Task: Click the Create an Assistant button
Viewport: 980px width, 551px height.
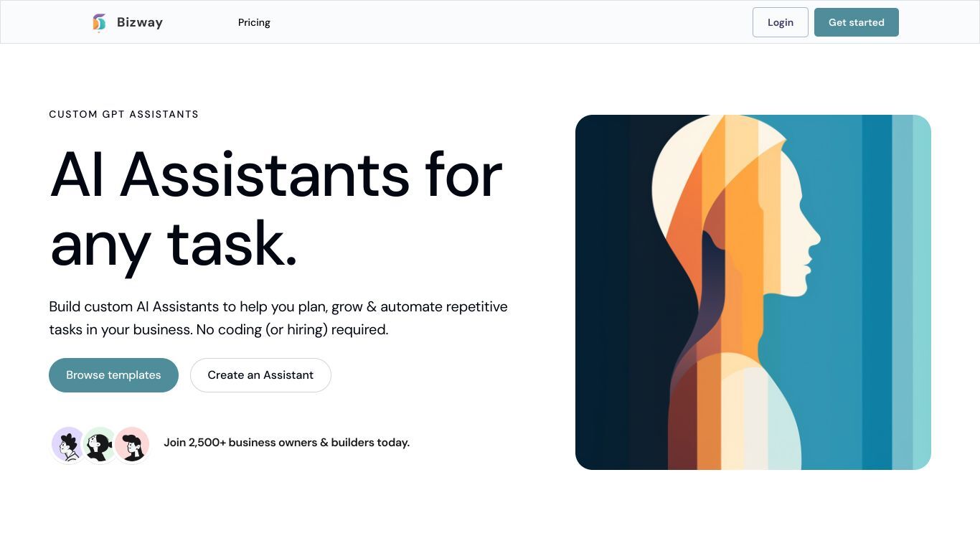Action: (x=260, y=375)
